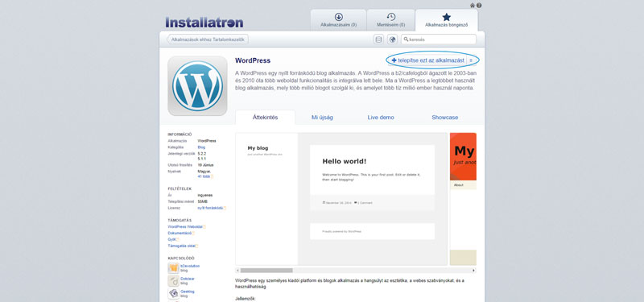Click the Geeklog app icon

click(x=173, y=293)
